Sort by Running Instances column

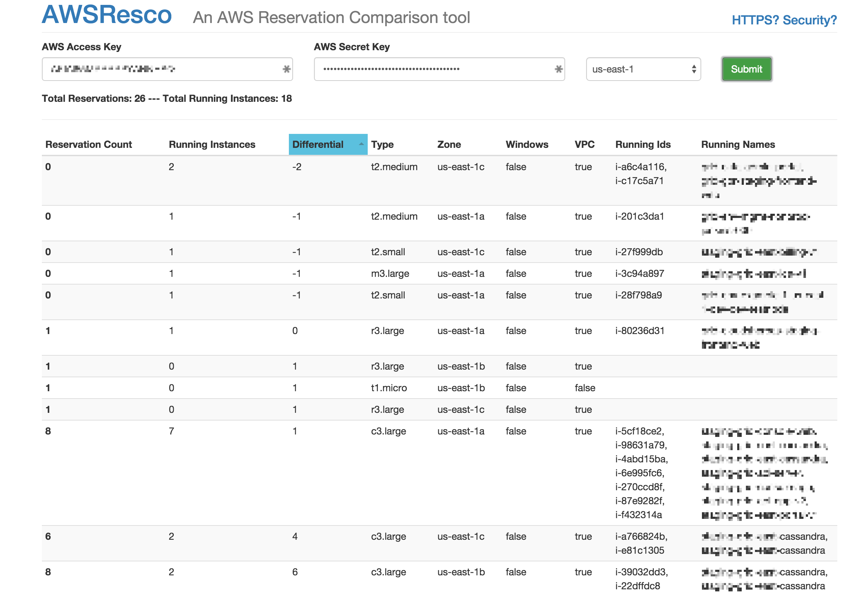pos(212,144)
